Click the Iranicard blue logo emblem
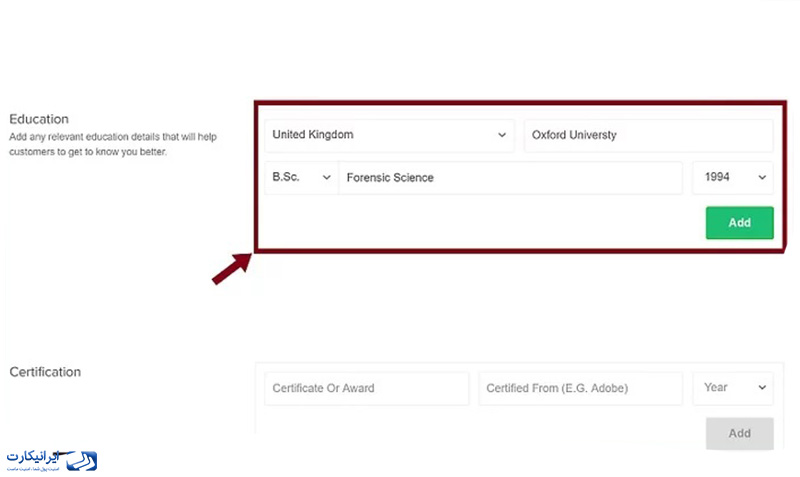Screen dimensions: 800x477 tap(81, 461)
